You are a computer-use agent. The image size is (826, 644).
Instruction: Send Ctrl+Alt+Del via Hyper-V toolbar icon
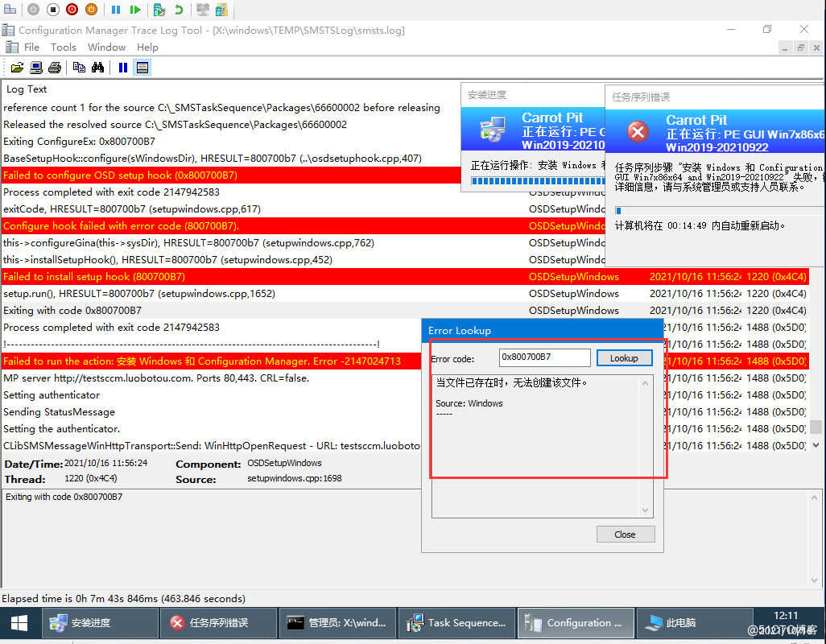[x=10, y=10]
